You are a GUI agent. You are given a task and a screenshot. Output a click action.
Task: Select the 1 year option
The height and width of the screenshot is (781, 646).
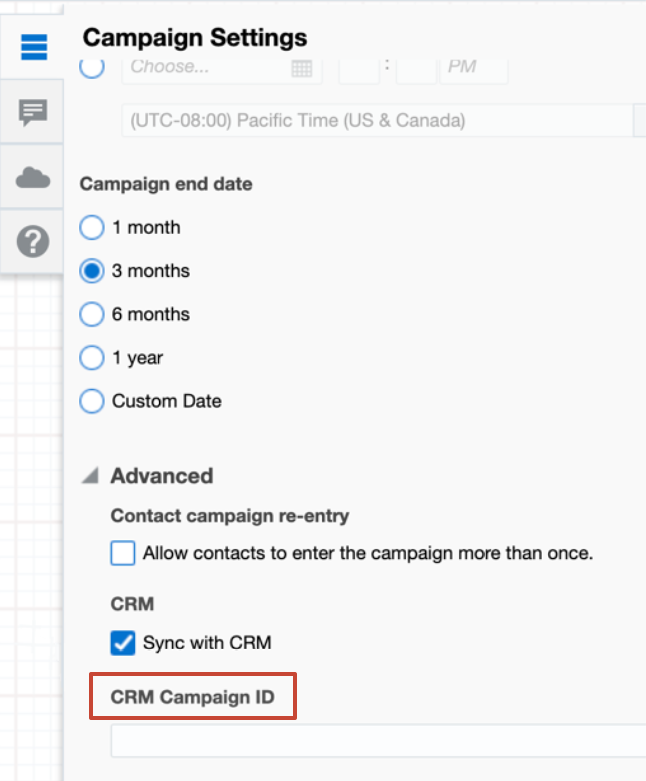pyautogui.click(x=92, y=358)
